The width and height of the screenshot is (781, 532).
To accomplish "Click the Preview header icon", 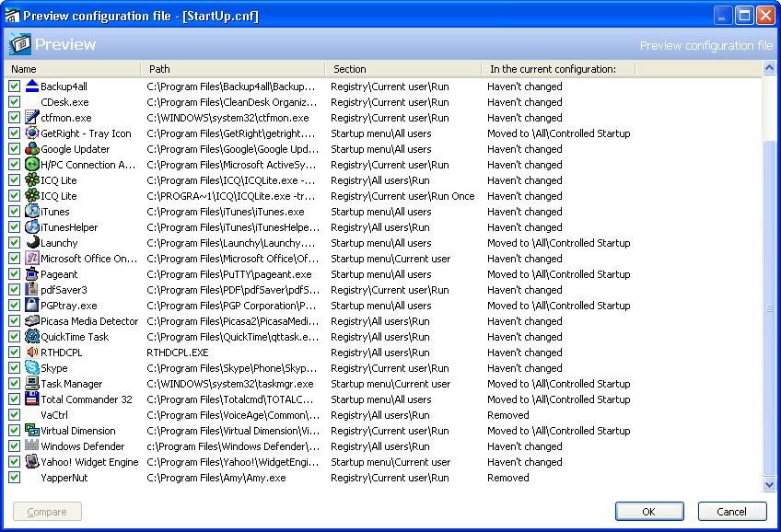I will [x=20, y=44].
